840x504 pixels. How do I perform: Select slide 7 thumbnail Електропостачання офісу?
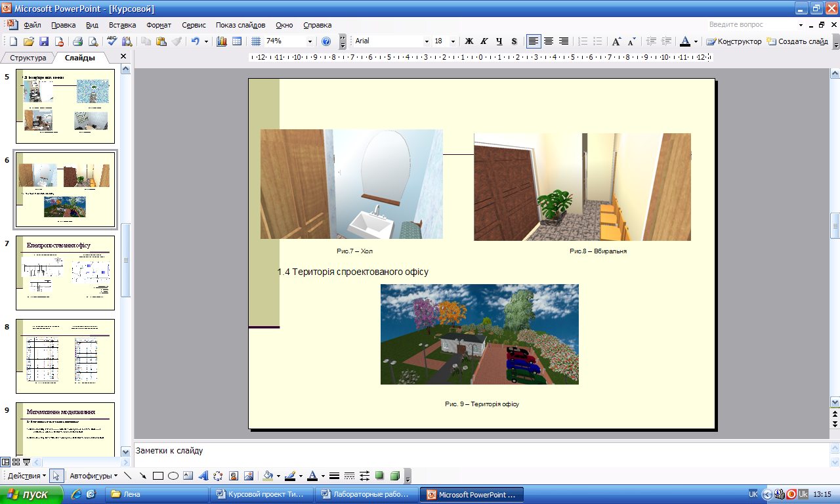coord(65,273)
